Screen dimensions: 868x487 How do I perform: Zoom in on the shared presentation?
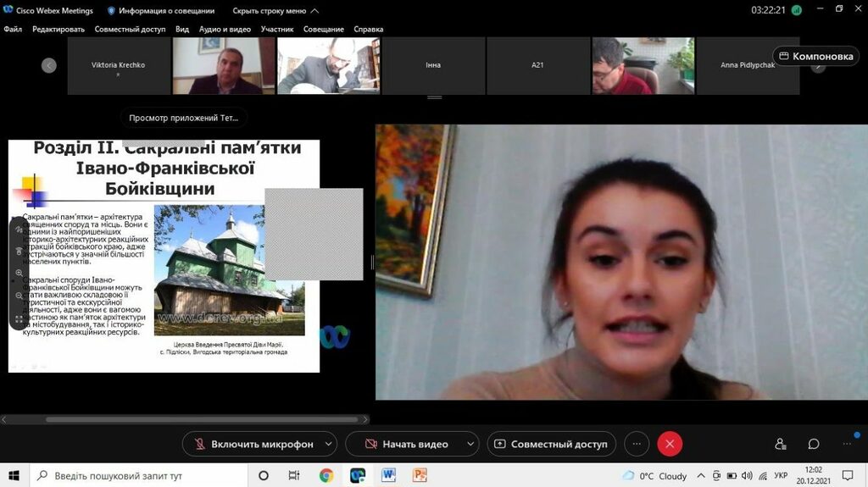point(19,274)
